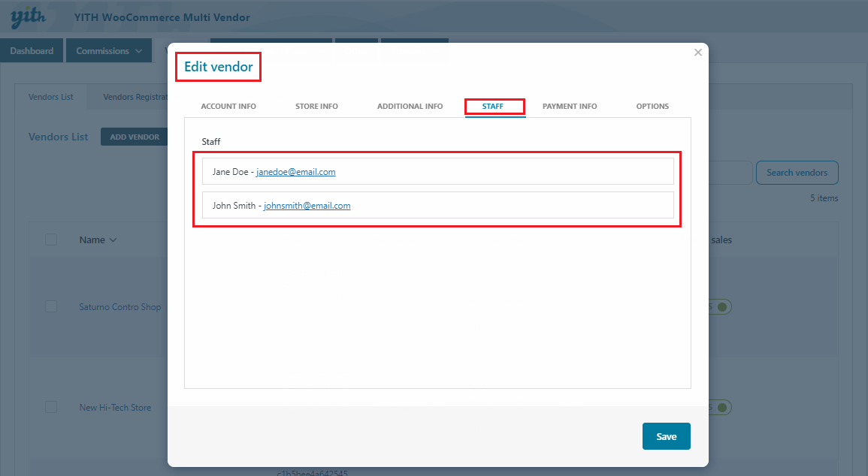Click johnsmith@email.com link
Screen dimensions: 868x476
tap(307, 206)
